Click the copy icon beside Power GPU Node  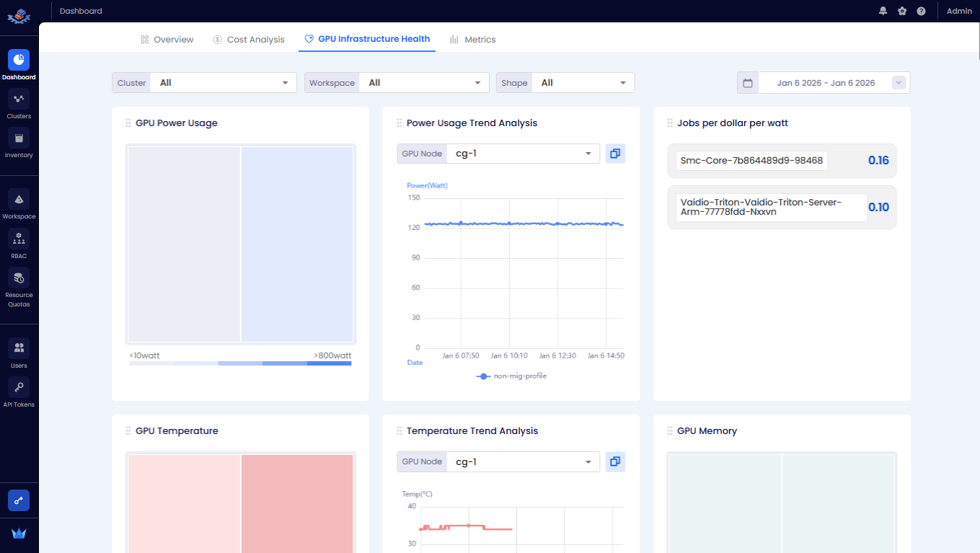pos(615,154)
